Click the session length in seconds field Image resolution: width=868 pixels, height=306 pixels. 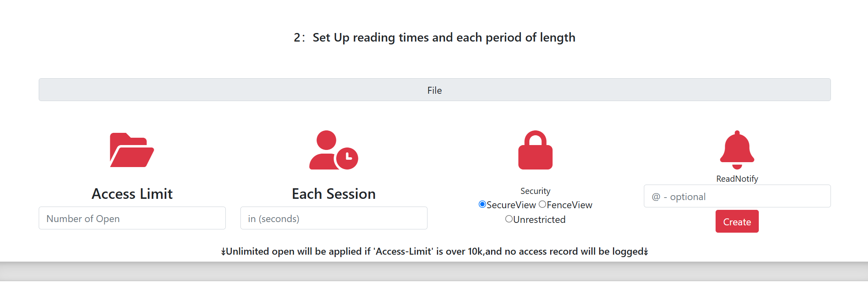(x=334, y=218)
